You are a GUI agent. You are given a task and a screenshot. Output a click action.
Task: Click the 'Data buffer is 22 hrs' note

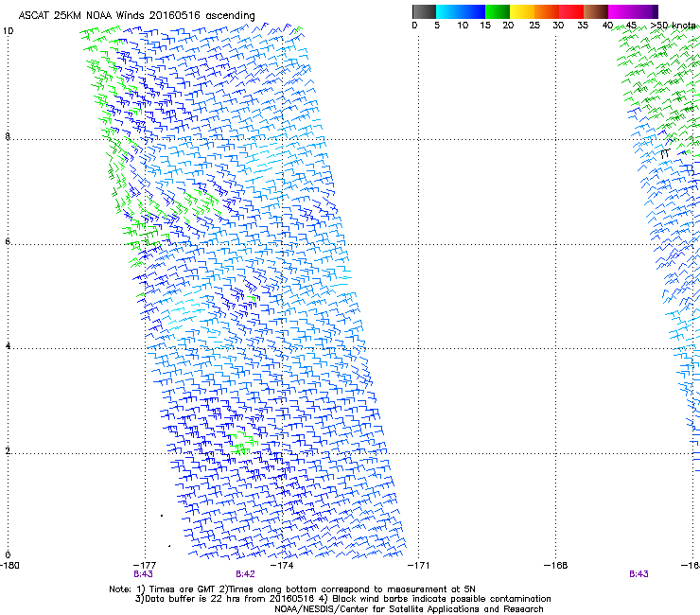(x=192, y=599)
